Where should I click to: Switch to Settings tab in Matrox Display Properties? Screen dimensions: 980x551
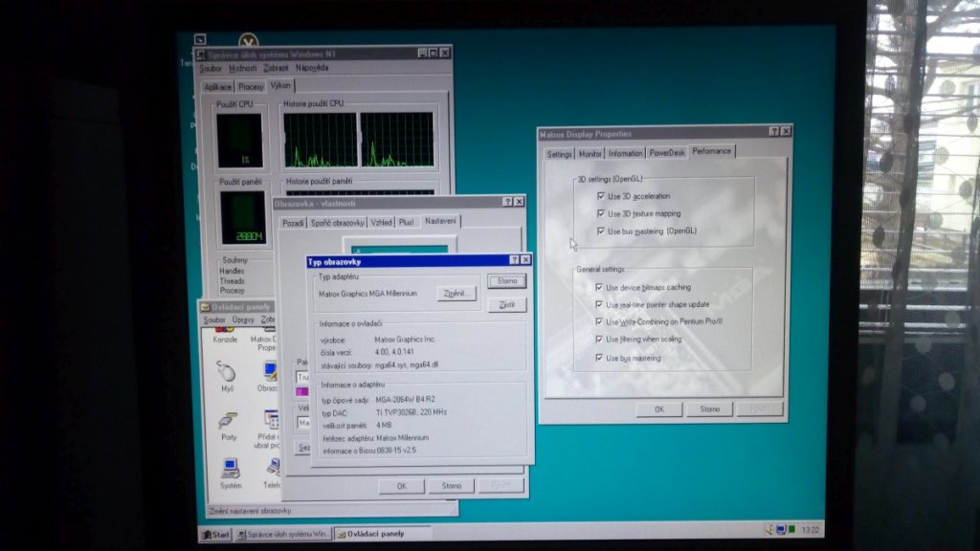click(x=559, y=154)
